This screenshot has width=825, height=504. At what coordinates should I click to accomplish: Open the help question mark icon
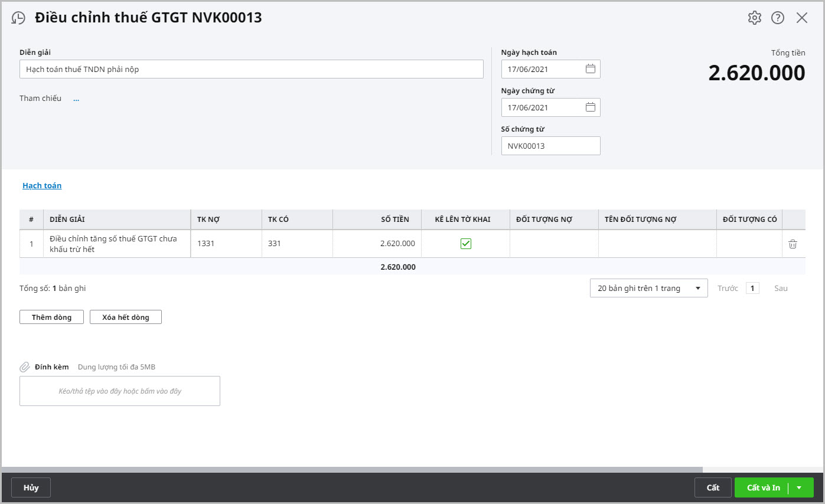point(778,18)
